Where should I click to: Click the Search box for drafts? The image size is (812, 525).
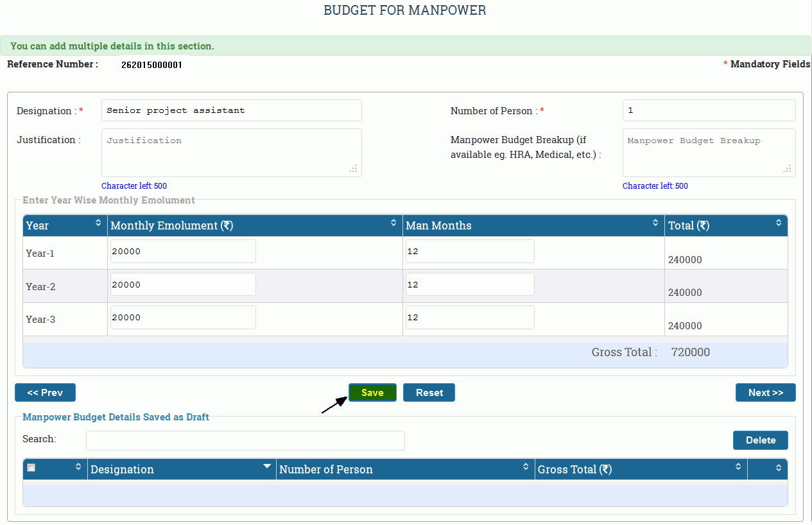(245, 440)
